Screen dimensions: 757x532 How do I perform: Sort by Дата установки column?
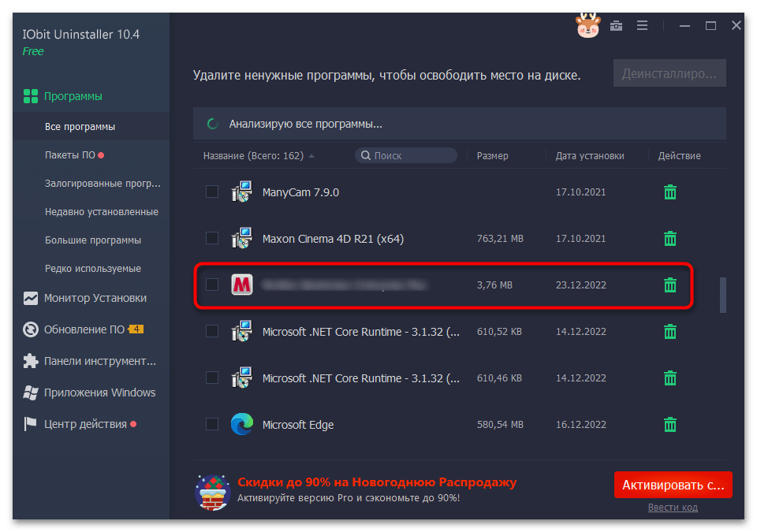point(590,156)
